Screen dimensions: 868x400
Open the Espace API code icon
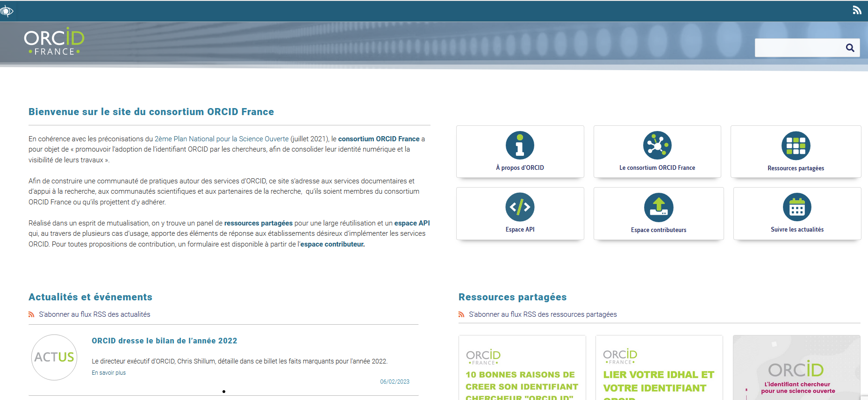tap(520, 207)
